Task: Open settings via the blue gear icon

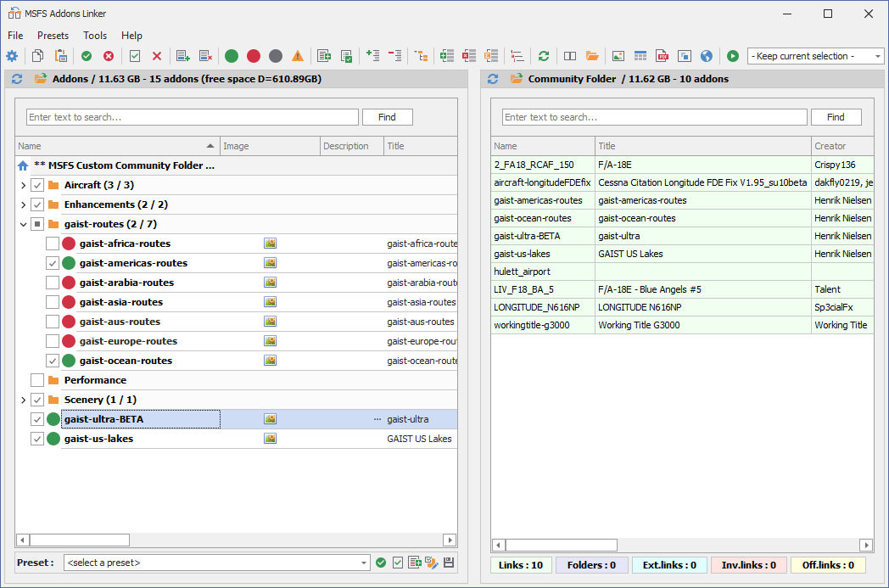Action: [12, 56]
